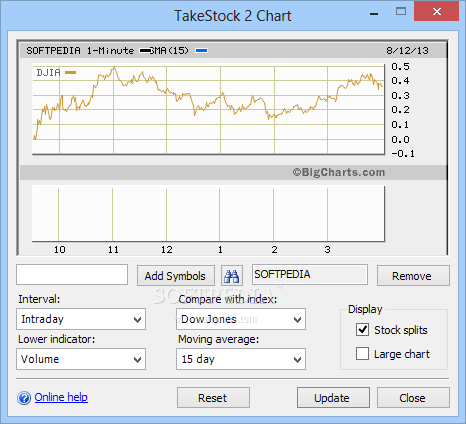Screen dimensions: 466x424
Task: Click the Update button
Action: pyautogui.click(x=333, y=398)
